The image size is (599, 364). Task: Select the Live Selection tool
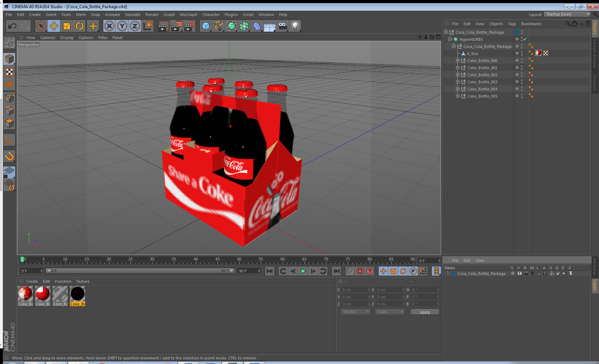tap(41, 26)
